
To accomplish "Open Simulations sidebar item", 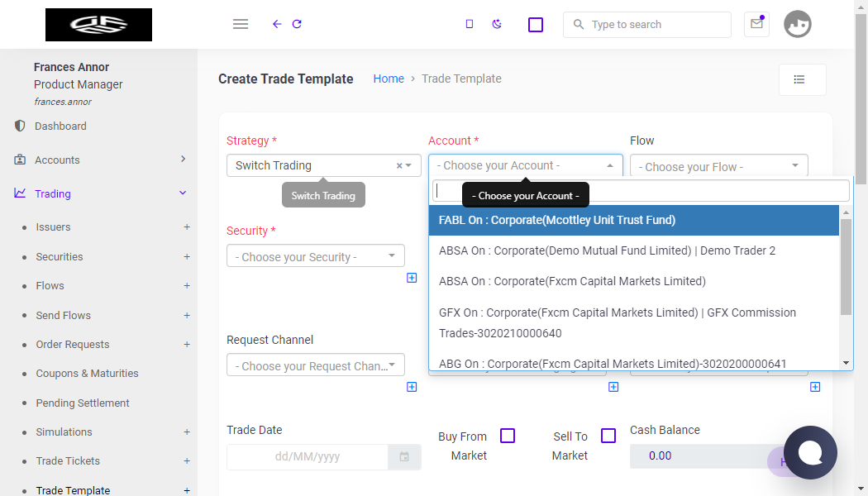I will 64,432.
